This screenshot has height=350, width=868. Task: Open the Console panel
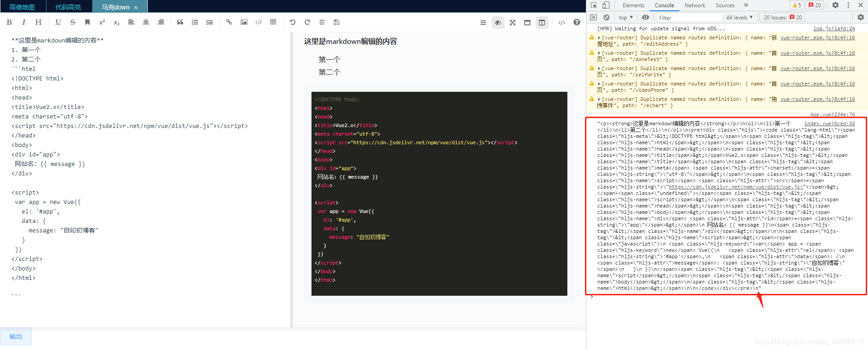[x=664, y=5]
